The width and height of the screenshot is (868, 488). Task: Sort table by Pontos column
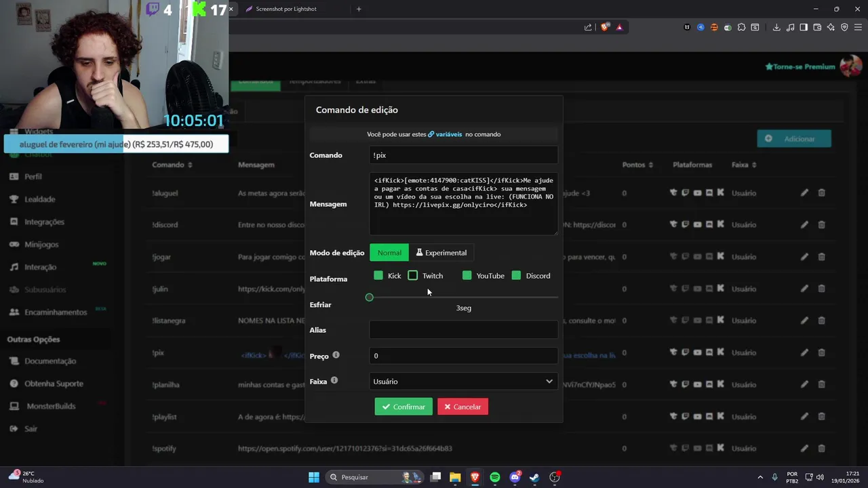[x=637, y=165]
